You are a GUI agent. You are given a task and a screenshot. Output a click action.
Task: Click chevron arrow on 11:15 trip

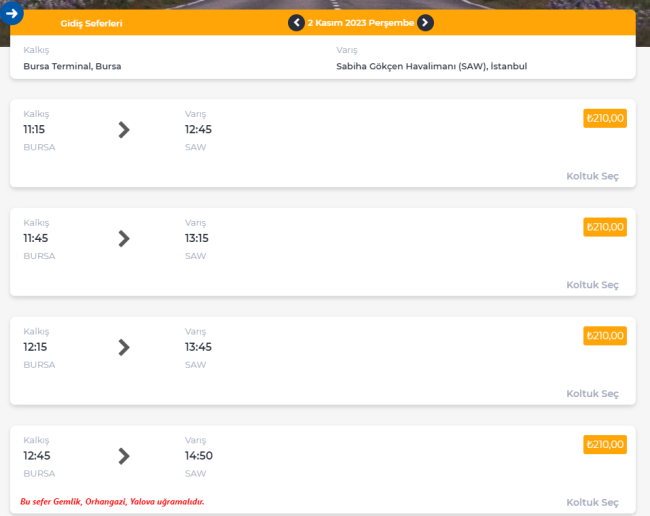pyautogui.click(x=124, y=130)
